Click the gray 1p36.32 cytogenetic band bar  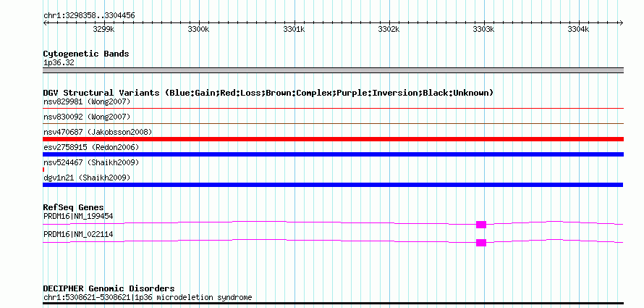point(333,70)
